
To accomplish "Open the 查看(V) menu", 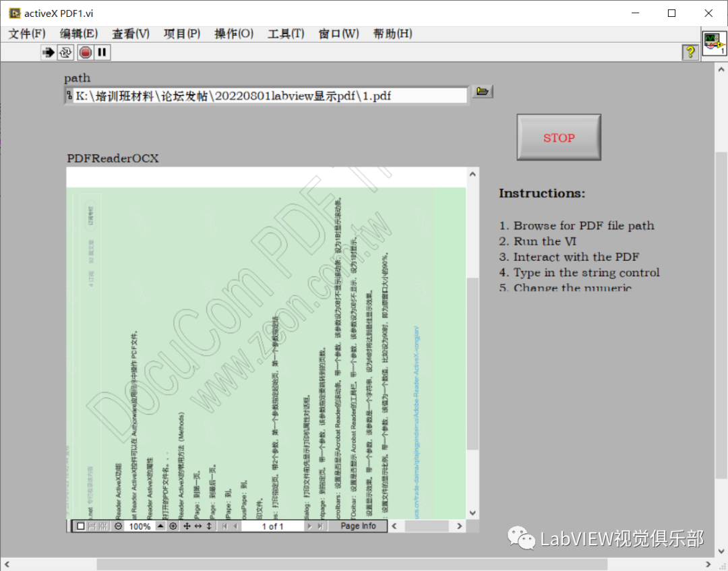I will pos(131,34).
